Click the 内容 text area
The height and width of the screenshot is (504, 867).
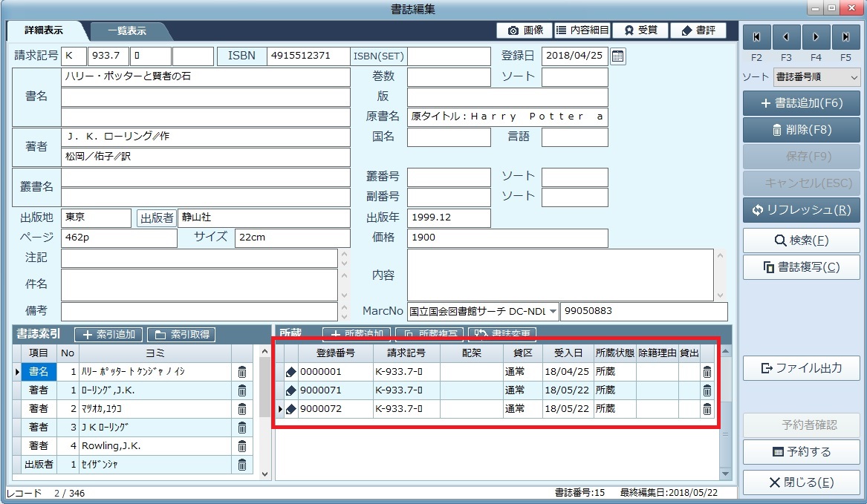tap(560, 275)
